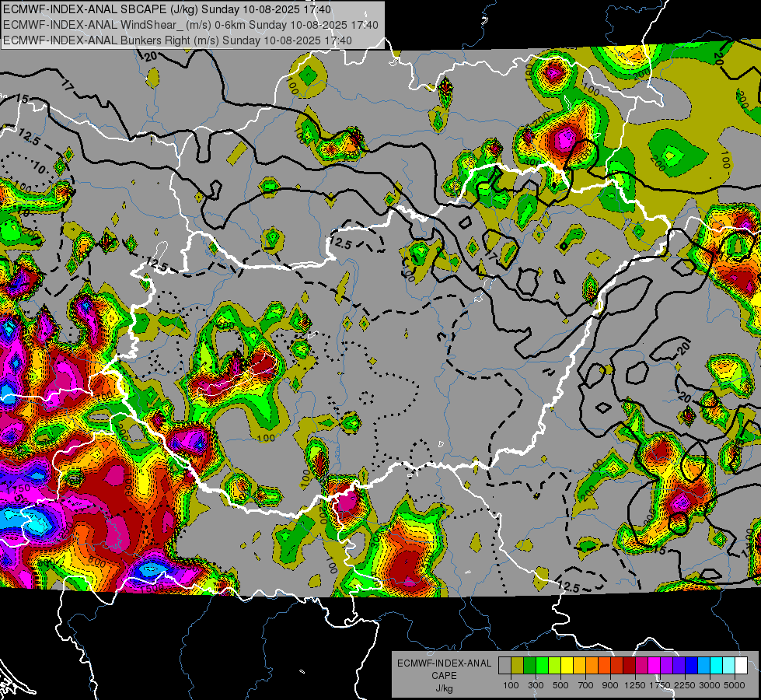This screenshot has width=761, height=700.
Task: Click the legend tick label 1250
Action: (x=635, y=685)
